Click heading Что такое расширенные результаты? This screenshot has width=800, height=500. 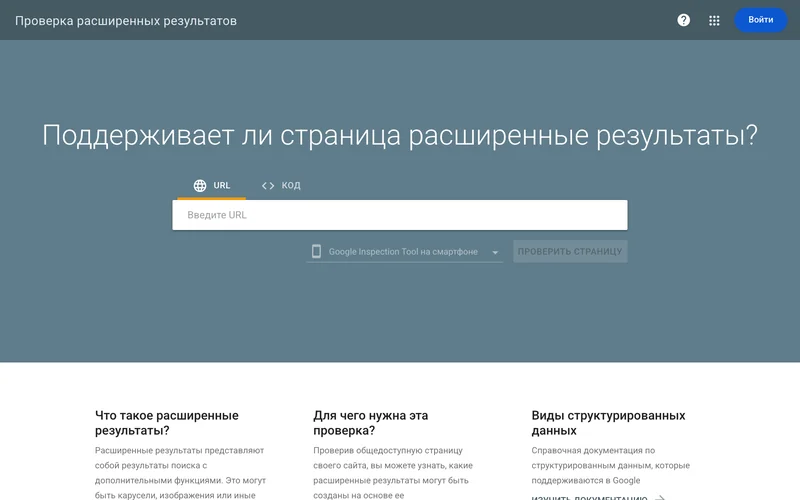167,423
